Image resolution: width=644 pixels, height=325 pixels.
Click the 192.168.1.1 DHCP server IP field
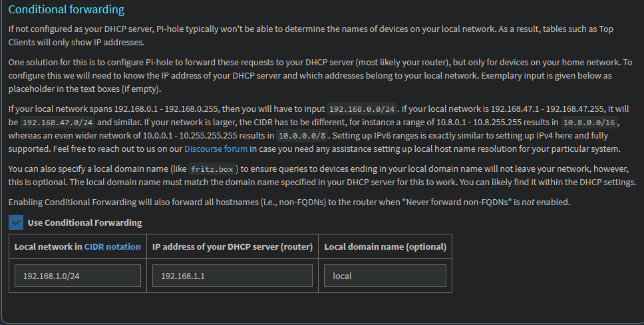[232, 276]
